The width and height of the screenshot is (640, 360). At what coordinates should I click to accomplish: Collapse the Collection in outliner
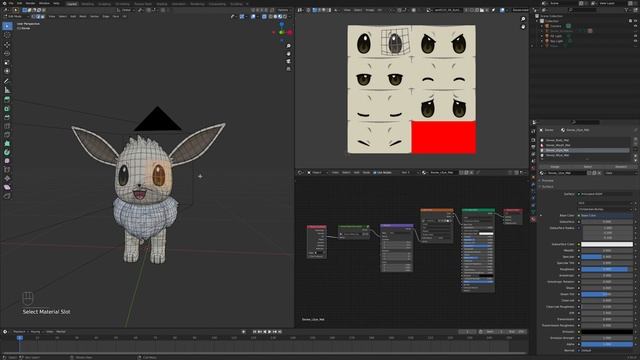click(x=538, y=21)
